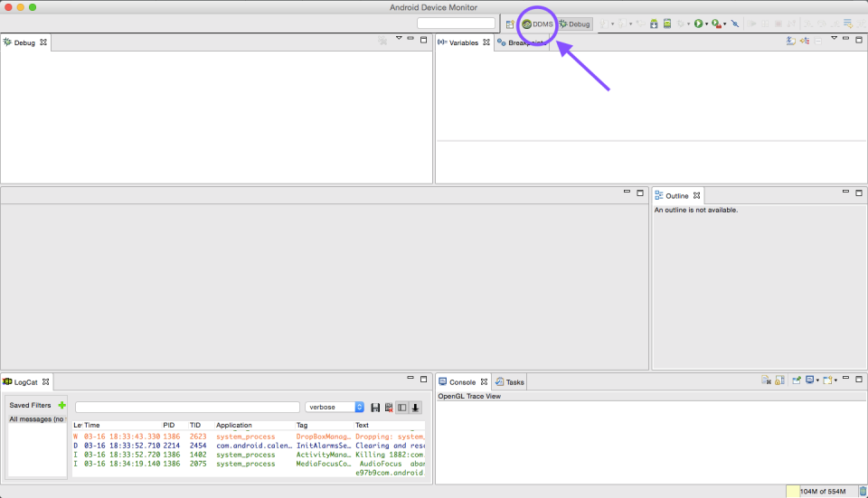Screen dimensions: 868x498
Task: Switch to the DDMS perspective
Action: click(x=537, y=24)
